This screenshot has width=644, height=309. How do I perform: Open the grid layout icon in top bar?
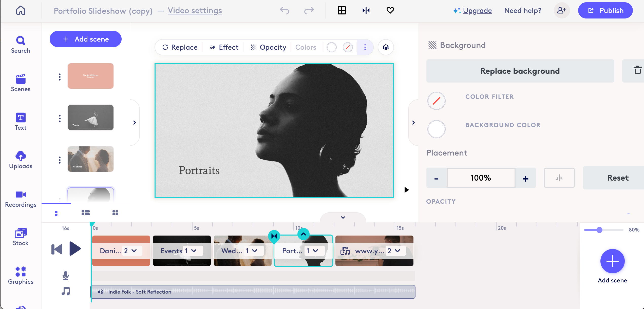342,11
